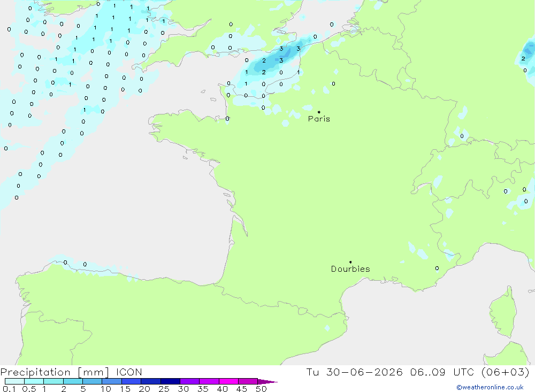535x392 pixels.
Task: Click the legend arrow for above 50 mm
Action: (x=267, y=382)
